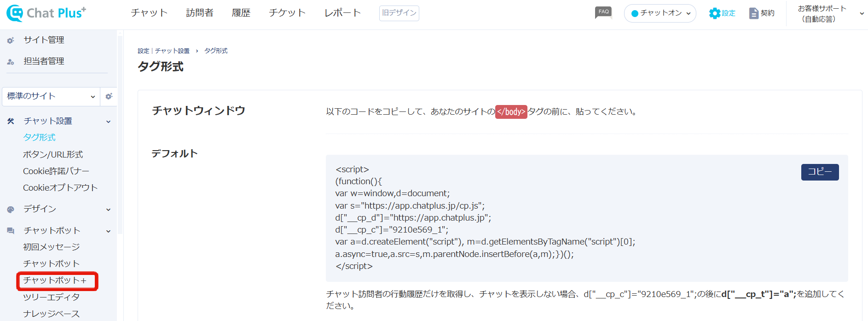The image size is (868, 321).
Task: Click the 設定 breadcrumb link
Action: point(144,51)
